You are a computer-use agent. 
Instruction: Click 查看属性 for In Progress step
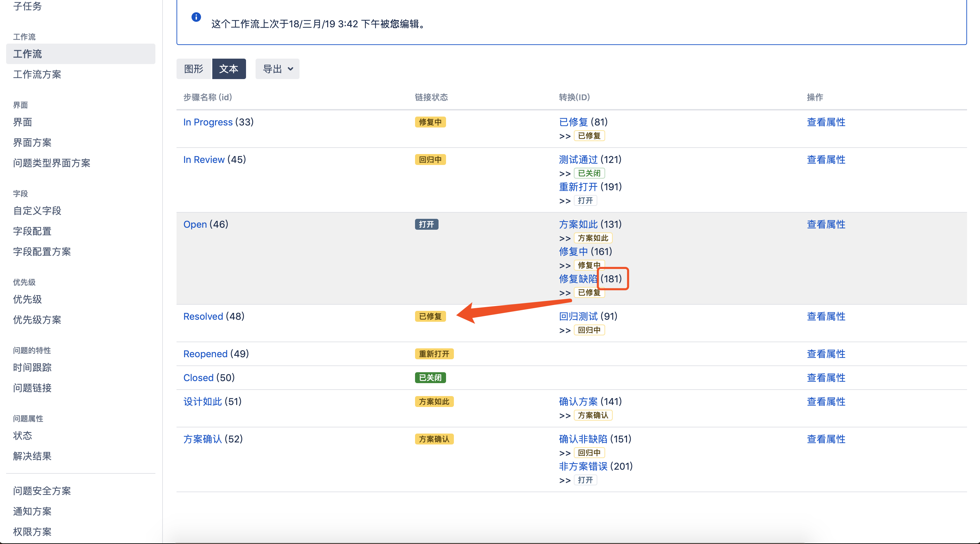[825, 122]
